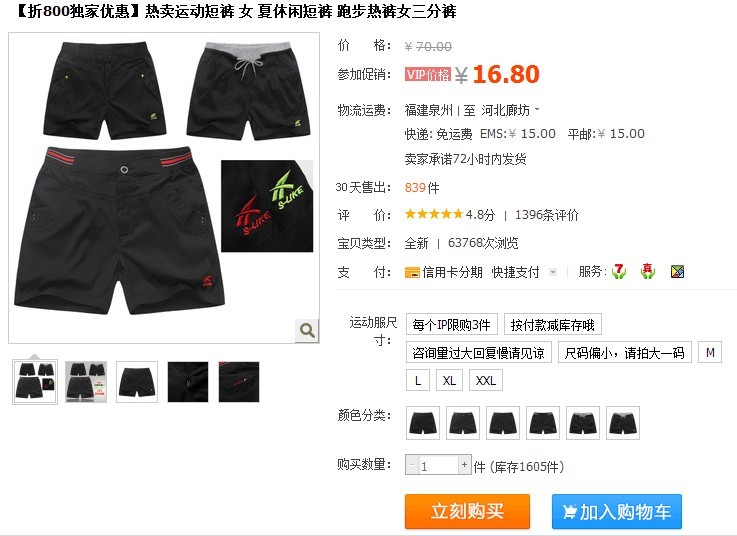
Task: Expand the 河北廊坊 destination dropdown
Action: (510, 110)
